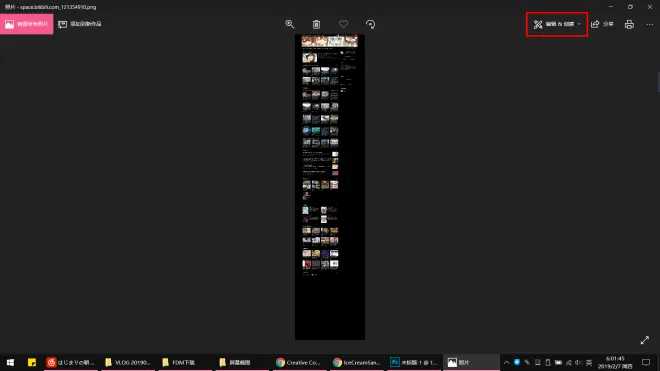Click the Share button in toolbar
The height and width of the screenshot is (371, 660).
pos(602,24)
